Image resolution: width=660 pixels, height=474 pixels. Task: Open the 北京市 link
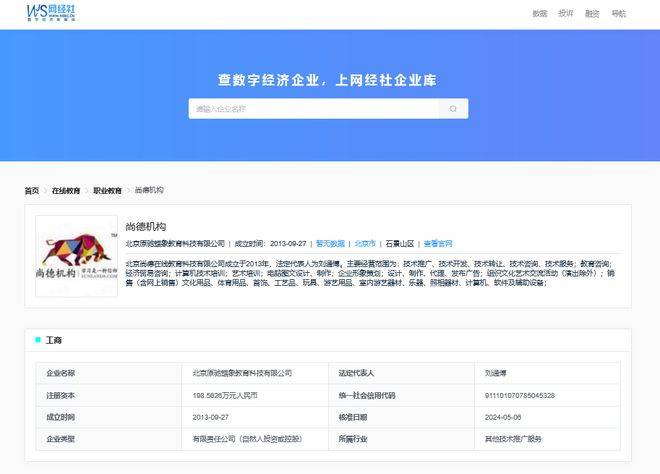point(365,244)
